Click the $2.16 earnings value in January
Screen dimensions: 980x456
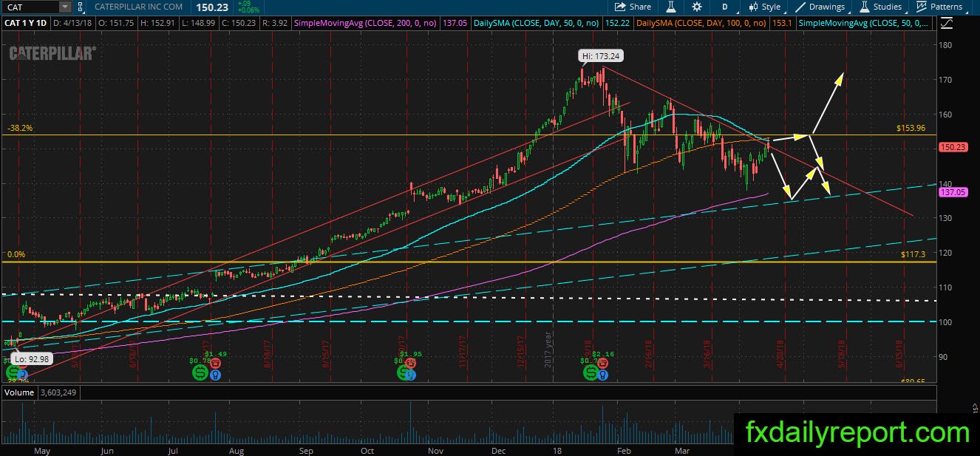coord(603,353)
